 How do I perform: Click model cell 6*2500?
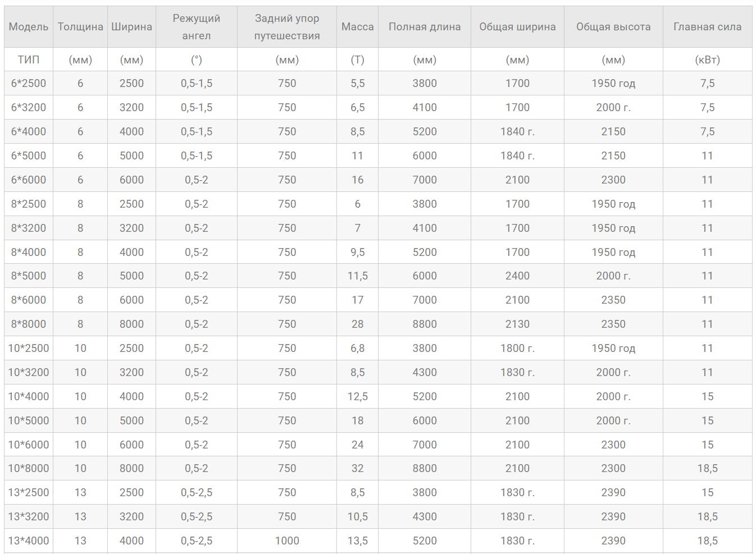tap(29, 84)
